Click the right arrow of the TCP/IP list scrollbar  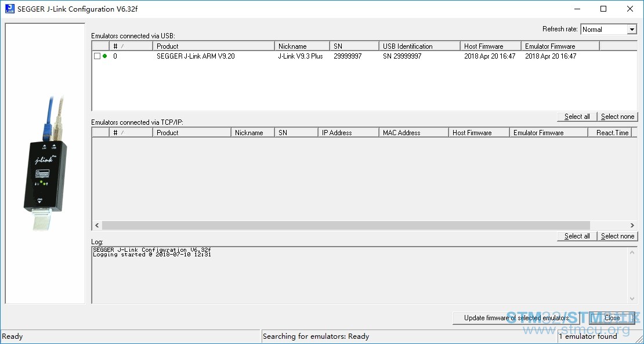click(x=632, y=225)
